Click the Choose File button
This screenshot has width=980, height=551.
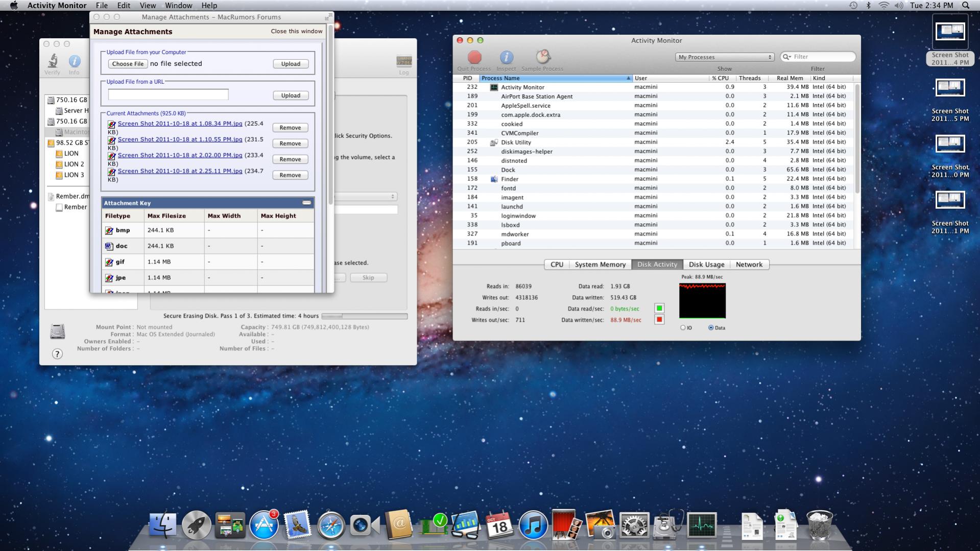tap(128, 64)
